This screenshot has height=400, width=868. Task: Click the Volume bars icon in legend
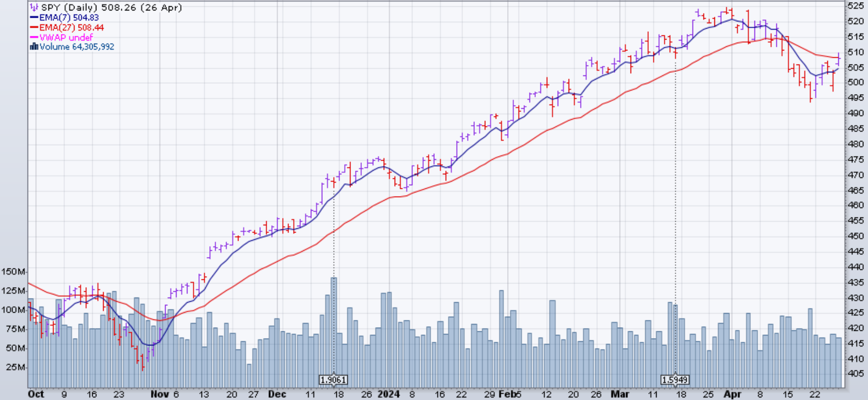[34, 47]
